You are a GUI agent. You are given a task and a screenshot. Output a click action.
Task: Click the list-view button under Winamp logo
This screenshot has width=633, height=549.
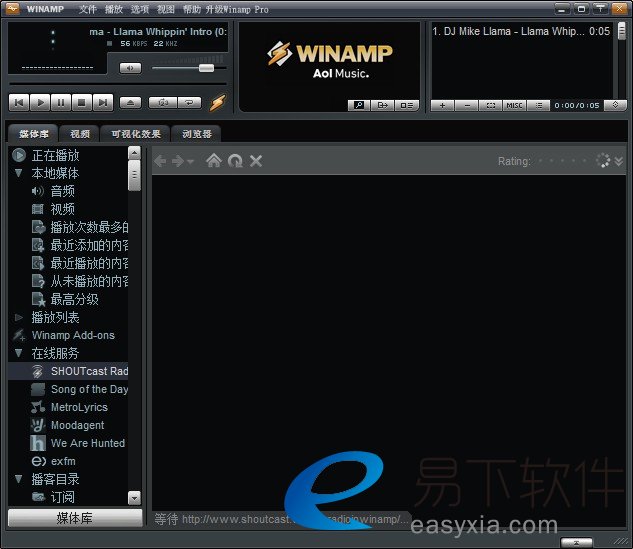tap(407, 105)
